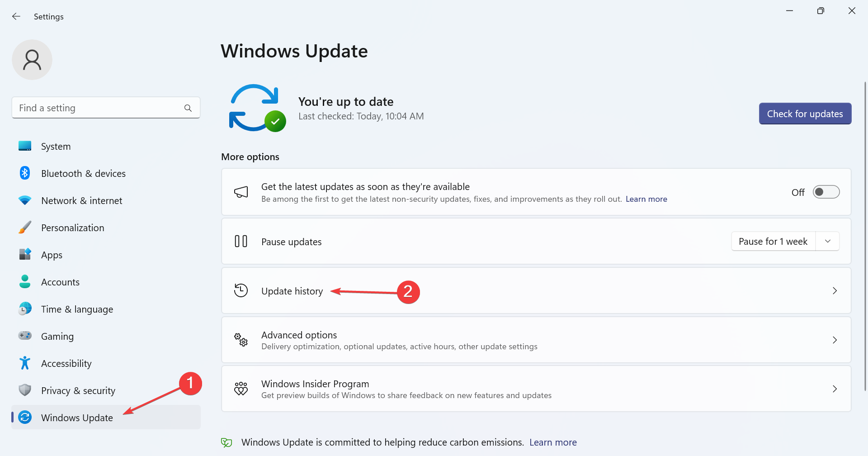Screen dimensions: 868x456
Task: Expand the pause duration dropdown arrow
Action: pyautogui.click(x=828, y=241)
